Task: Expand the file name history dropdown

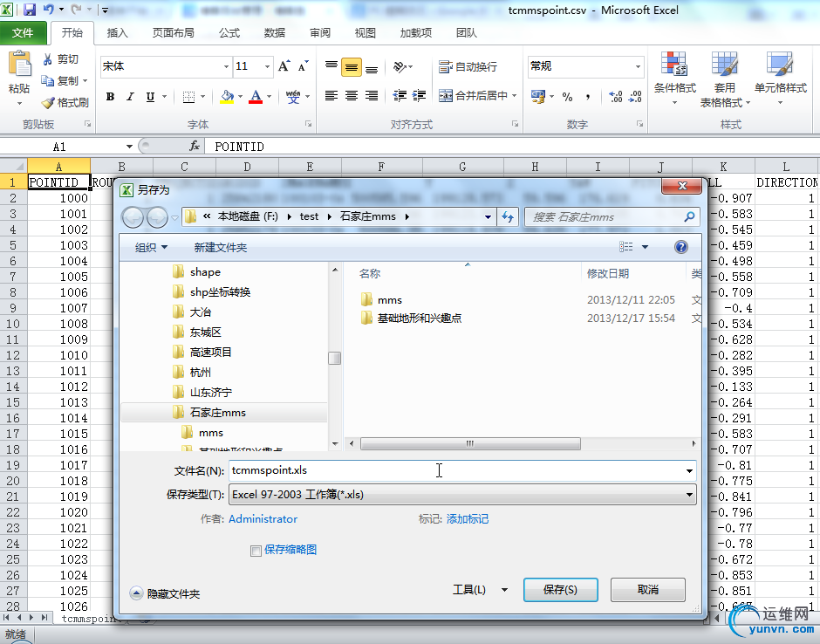Action: click(x=689, y=471)
